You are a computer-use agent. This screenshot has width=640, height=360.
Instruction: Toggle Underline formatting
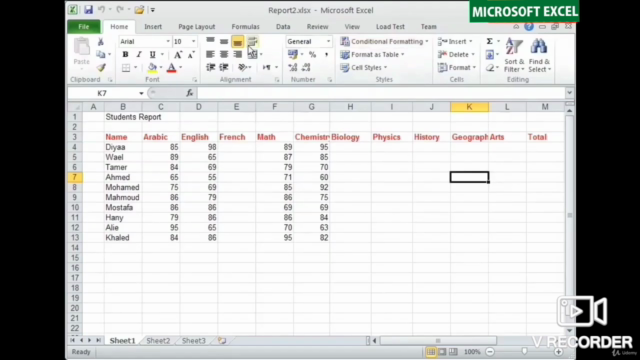click(152, 54)
